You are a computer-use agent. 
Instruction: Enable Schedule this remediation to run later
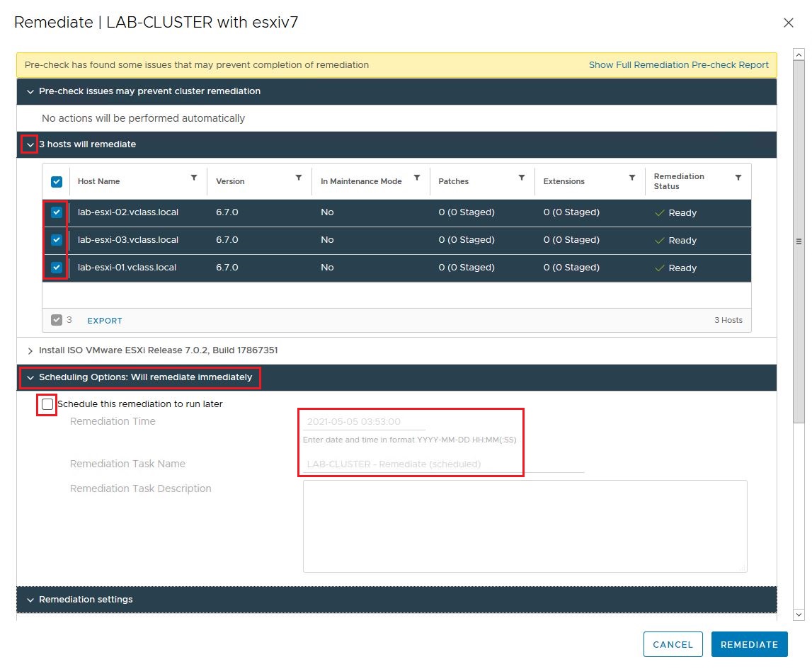point(47,404)
